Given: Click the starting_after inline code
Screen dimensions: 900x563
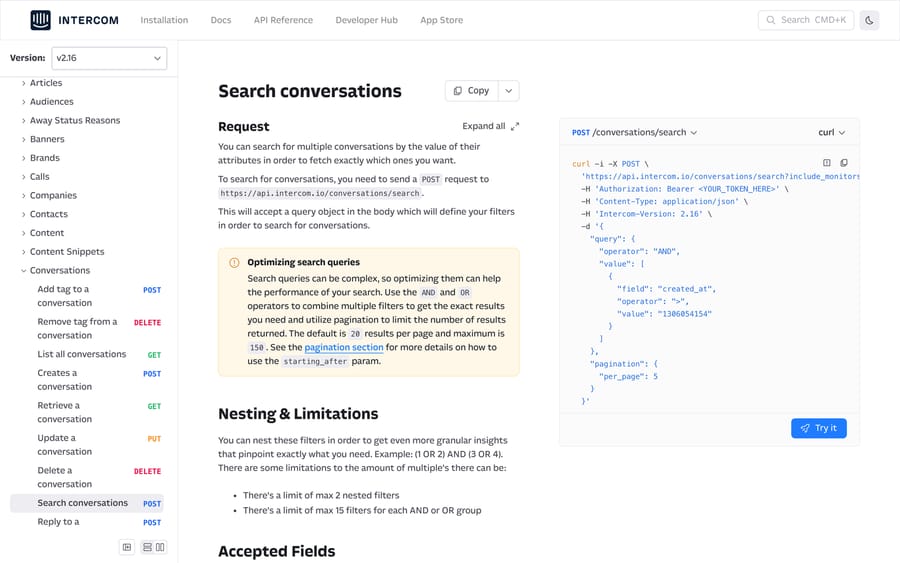Looking at the screenshot, I should [x=315, y=362].
